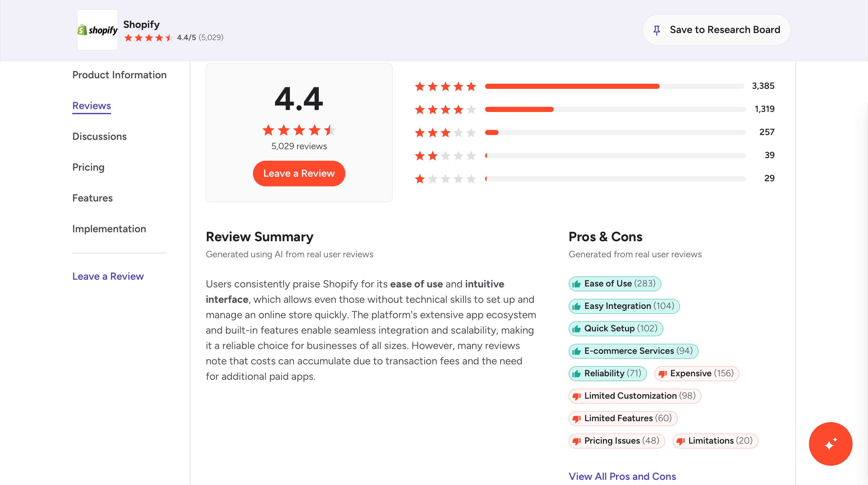Select Discussions in the side navigation
Viewport: 868px width, 485px height.
[x=100, y=136]
